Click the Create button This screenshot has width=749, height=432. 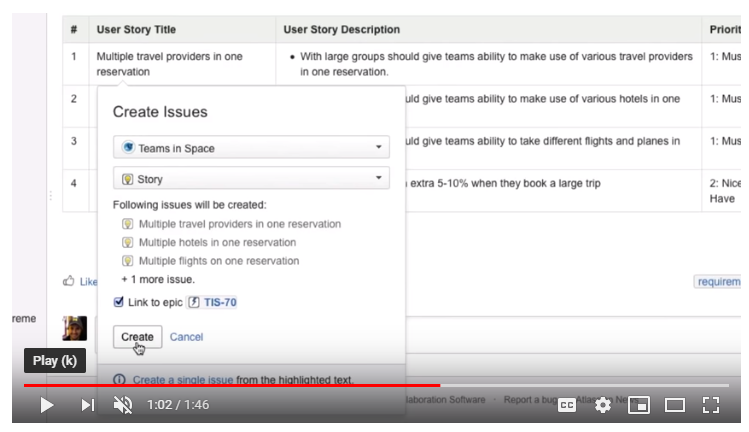(x=138, y=337)
